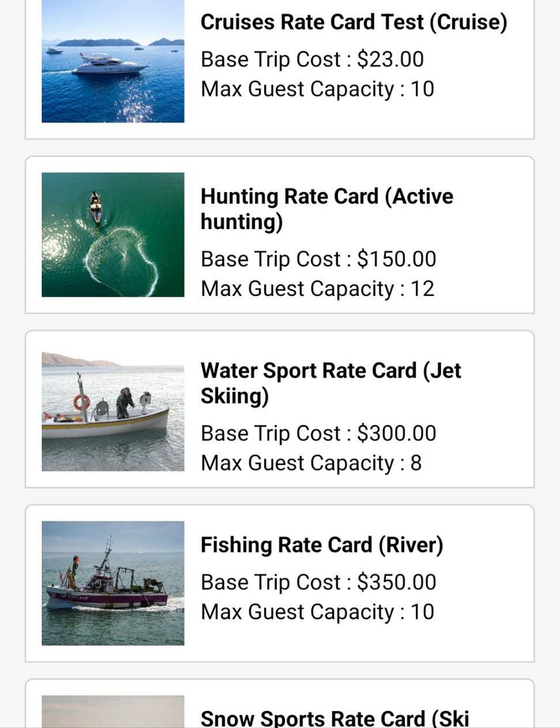Select Max Guest Capacity : 8 text
Screen dimensions: 560x728
click(311, 463)
